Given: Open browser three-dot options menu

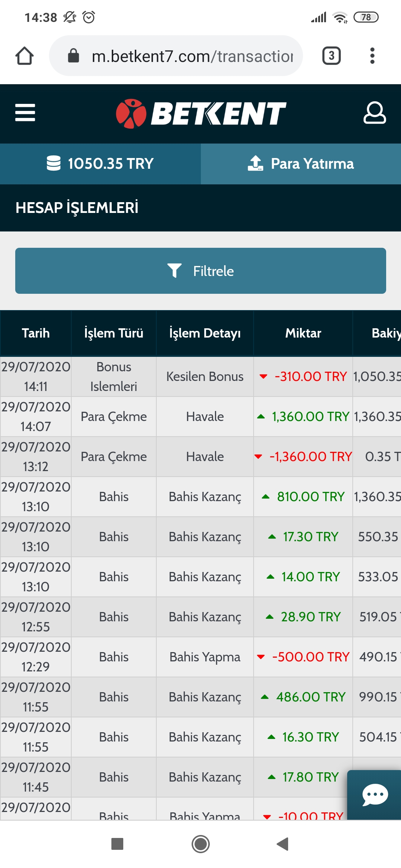Looking at the screenshot, I should point(372,56).
